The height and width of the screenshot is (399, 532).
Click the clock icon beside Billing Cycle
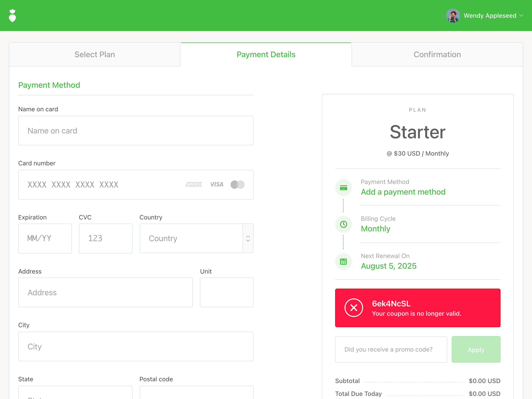(343, 224)
